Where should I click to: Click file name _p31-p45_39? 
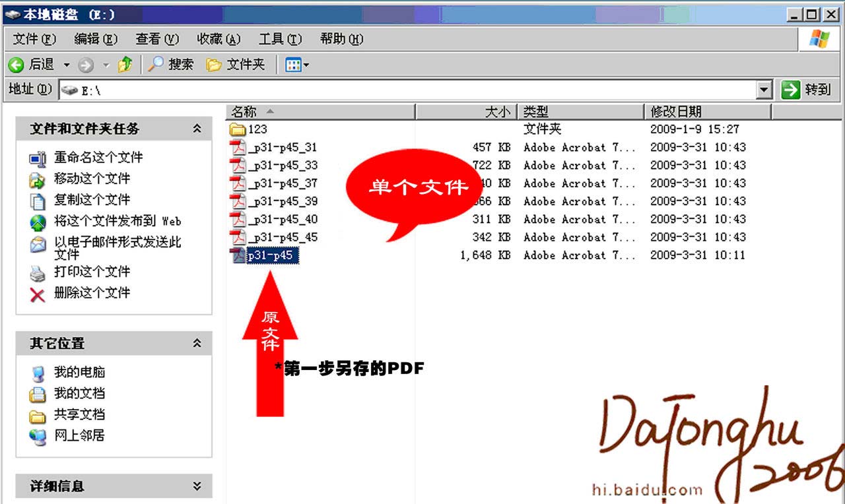tap(283, 201)
